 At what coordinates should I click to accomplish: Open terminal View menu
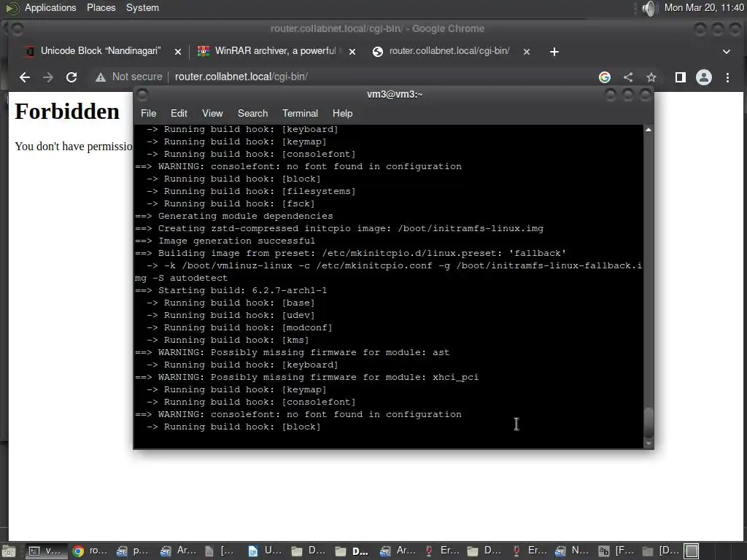pos(212,113)
